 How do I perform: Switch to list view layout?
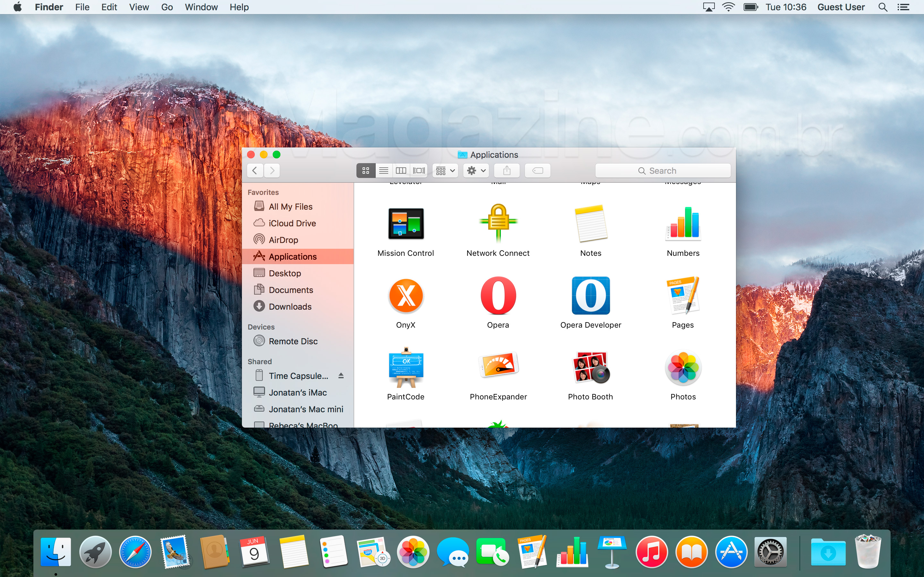click(x=383, y=171)
